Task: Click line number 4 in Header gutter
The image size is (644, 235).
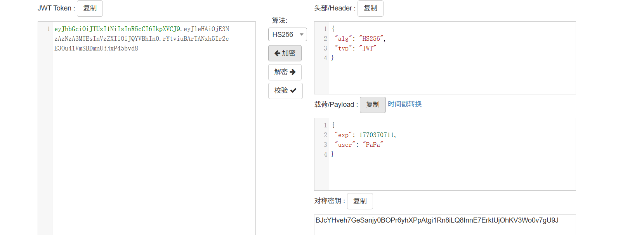Action: [325, 58]
